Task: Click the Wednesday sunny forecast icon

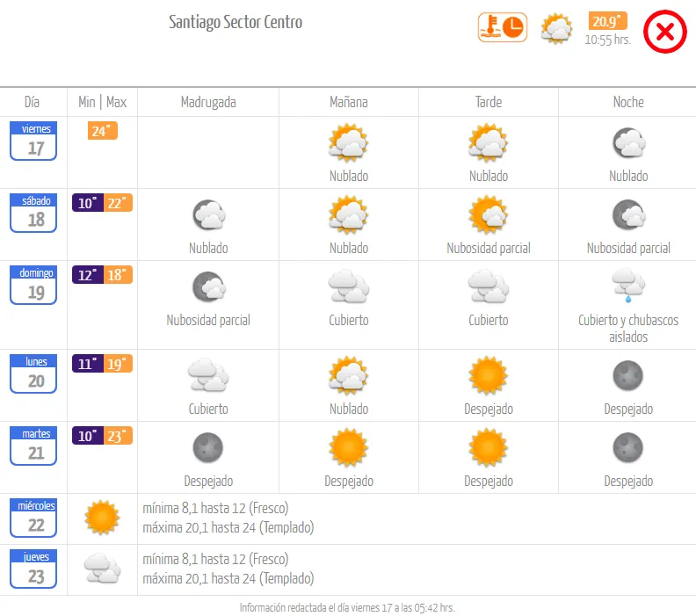Action: click(x=102, y=518)
